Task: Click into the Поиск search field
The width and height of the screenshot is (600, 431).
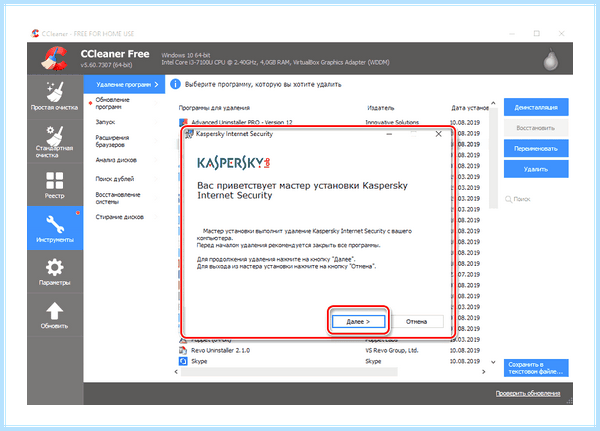Action: pos(536,199)
